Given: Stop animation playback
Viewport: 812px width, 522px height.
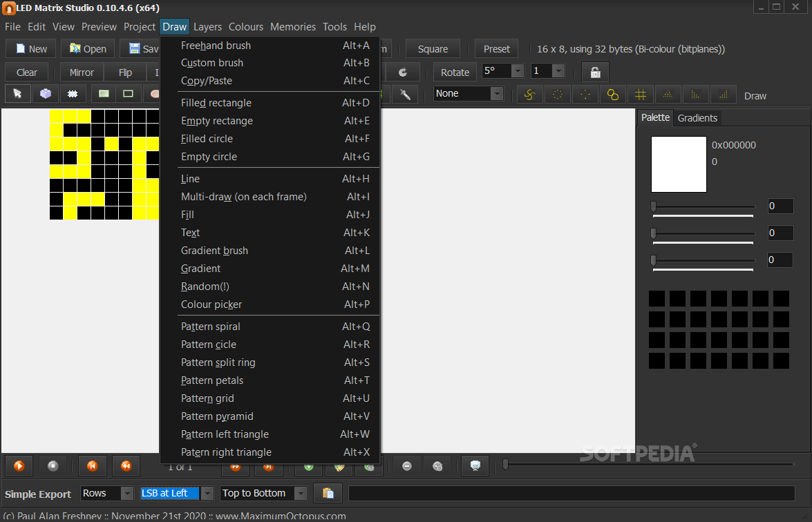Looking at the screenshot, I should pos(53,466).
